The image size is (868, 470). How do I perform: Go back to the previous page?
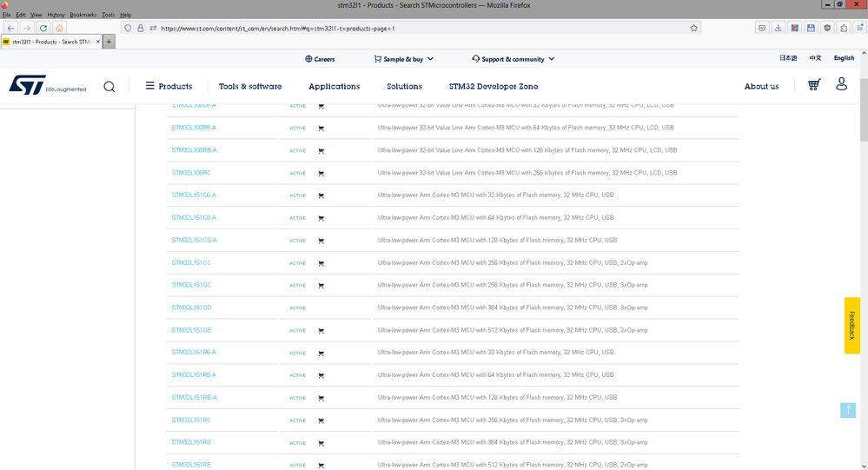pos(10,28)
